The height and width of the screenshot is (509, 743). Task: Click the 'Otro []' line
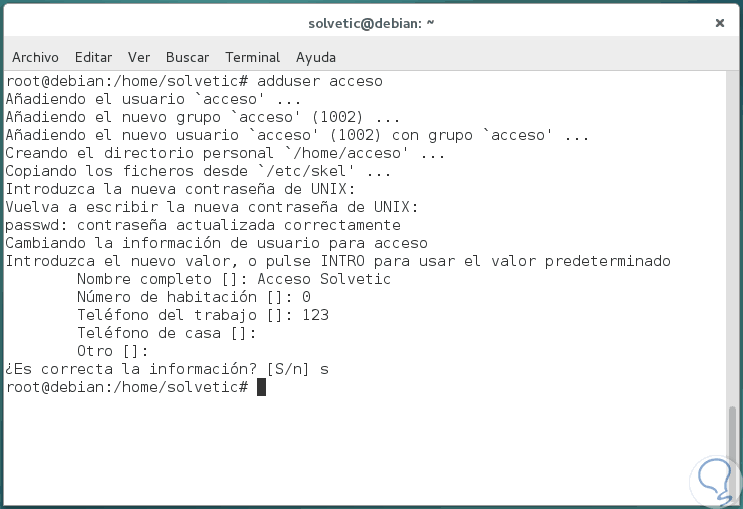(x=112, y=351)
